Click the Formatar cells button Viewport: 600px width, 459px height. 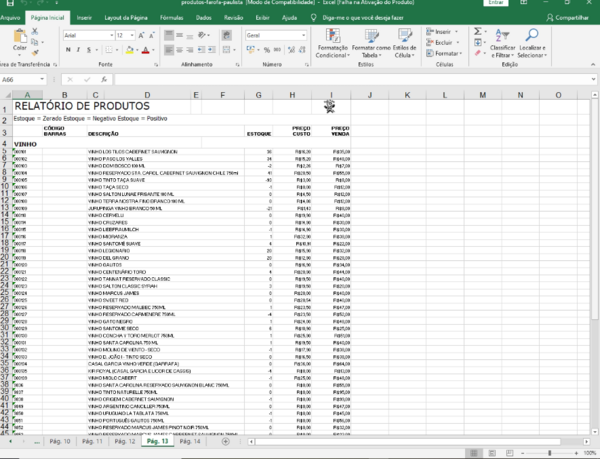(x=444, y=54)
